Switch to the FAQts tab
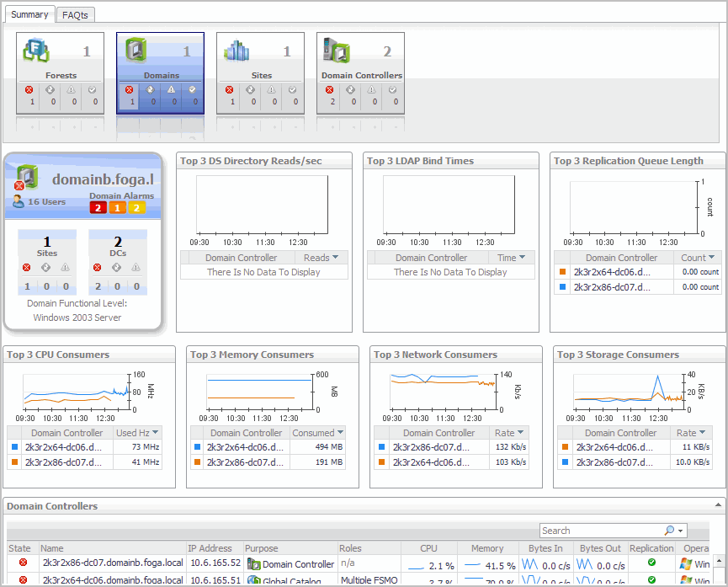The height and width of the screenshot is (587, 728). 77,14
